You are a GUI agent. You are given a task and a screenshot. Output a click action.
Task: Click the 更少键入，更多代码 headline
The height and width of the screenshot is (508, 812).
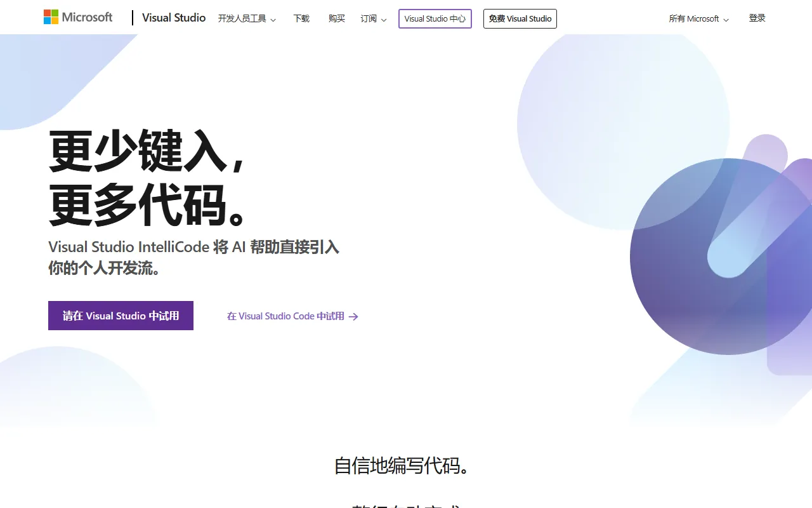pos(147,178)
